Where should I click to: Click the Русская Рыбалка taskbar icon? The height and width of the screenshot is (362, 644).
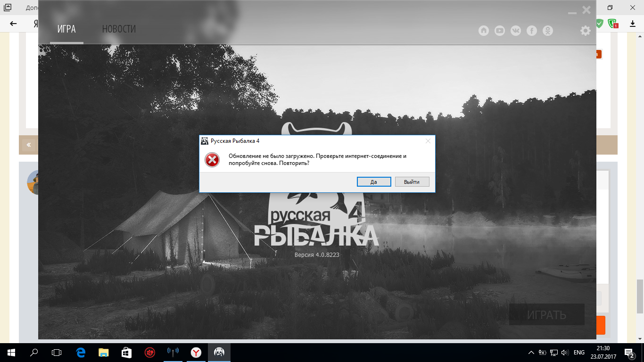pos(219,352)
